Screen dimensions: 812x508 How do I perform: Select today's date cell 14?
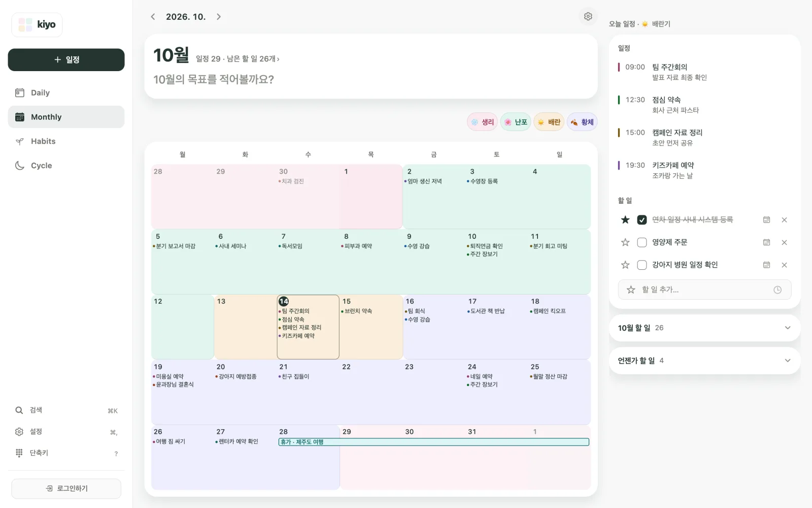308,327
